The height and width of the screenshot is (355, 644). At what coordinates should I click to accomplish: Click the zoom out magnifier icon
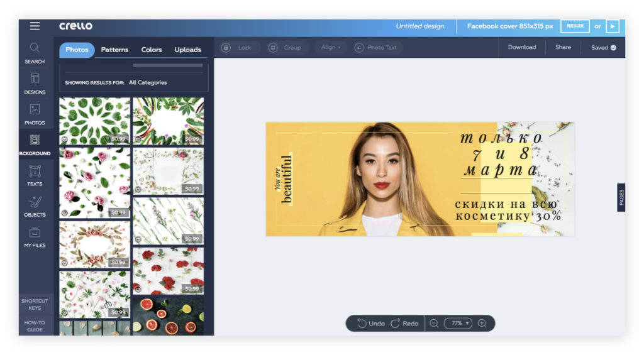click(x=433, y=323)
